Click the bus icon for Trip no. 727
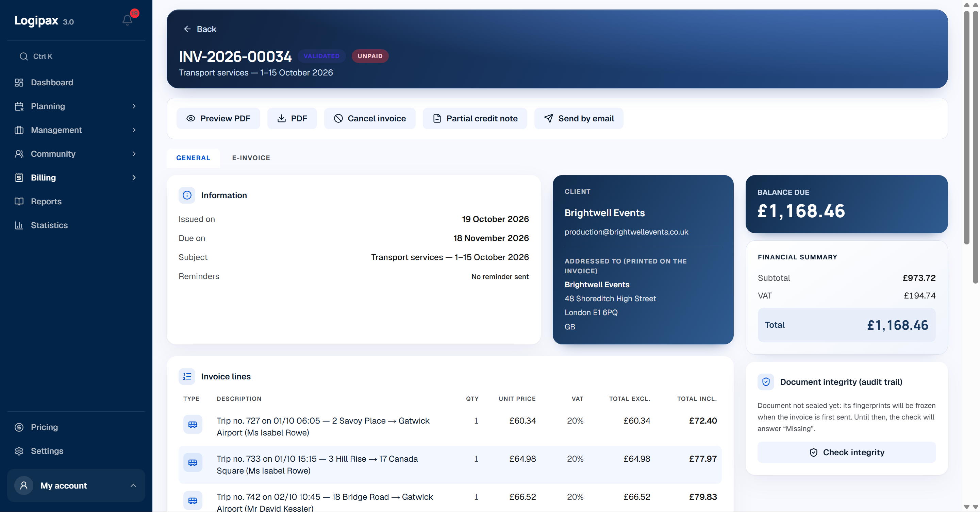 (x=193, y=425)
